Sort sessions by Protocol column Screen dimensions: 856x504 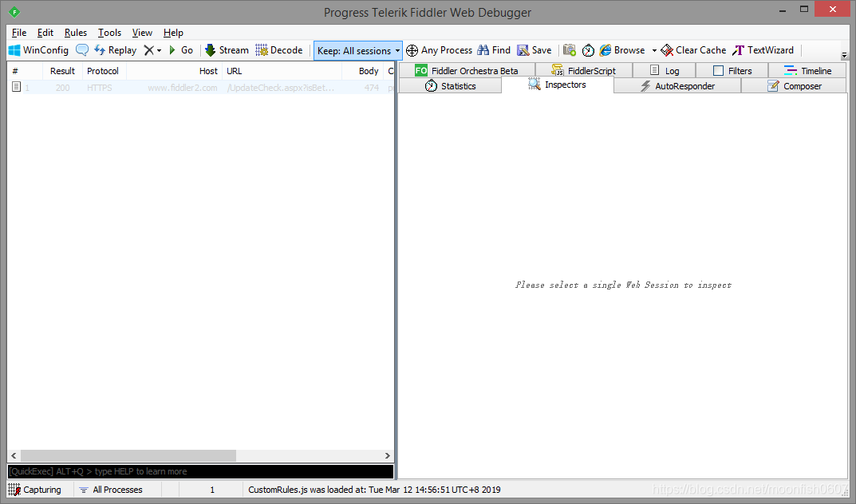(x=105, y=71)
